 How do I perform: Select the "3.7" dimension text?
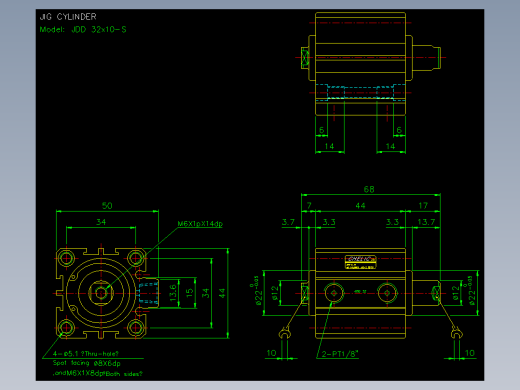[x=288, y=222]
